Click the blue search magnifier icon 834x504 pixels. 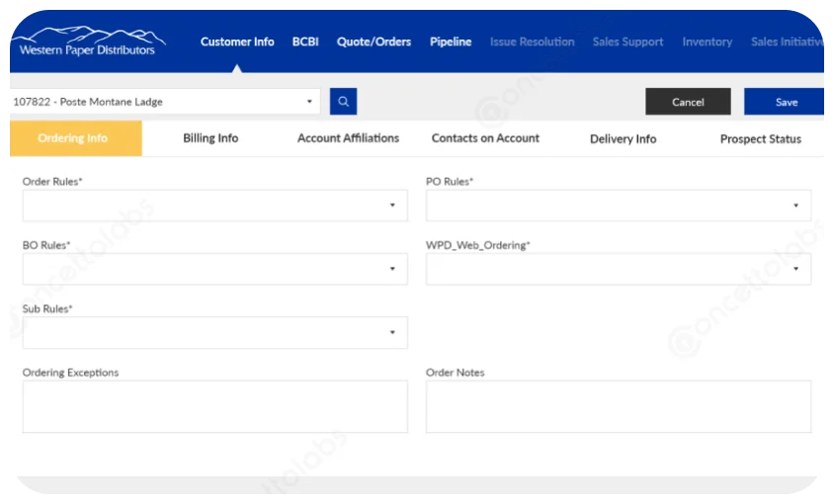pos(343,102)
